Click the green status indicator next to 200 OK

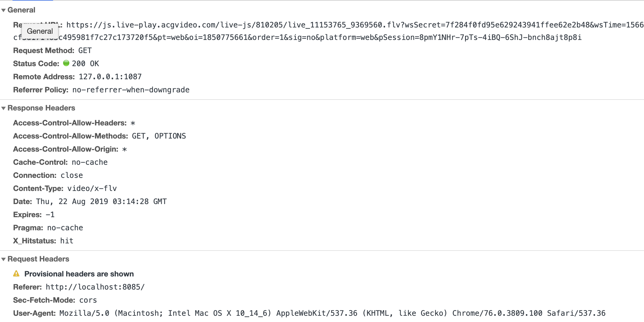point(67,63)
